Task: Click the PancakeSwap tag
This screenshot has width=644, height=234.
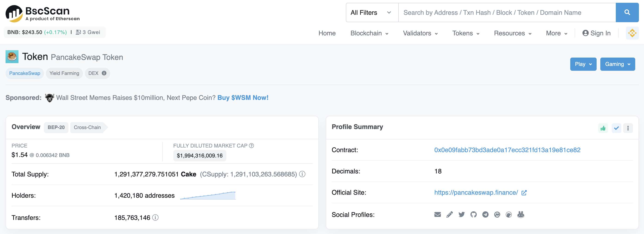Action: [x=25, y=73]
